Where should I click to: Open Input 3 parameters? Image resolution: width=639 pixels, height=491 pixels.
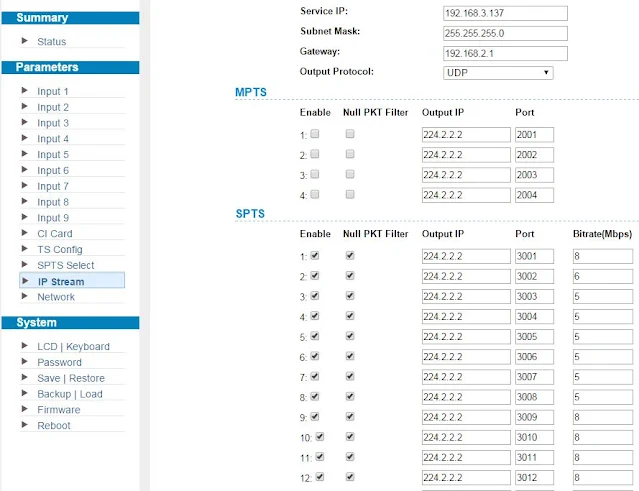click(53, 123)
